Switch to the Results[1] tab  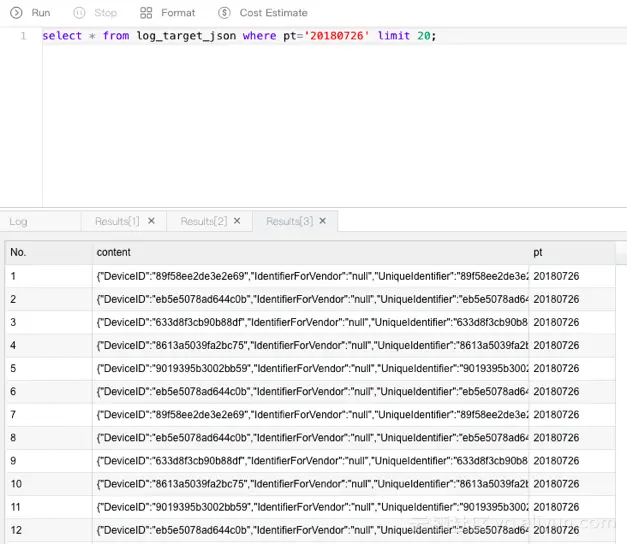117,221
